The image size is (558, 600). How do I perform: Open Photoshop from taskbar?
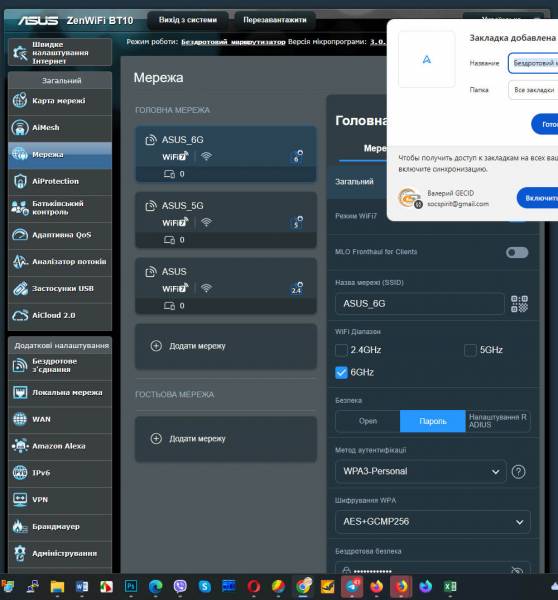click(x=131, y=587)
